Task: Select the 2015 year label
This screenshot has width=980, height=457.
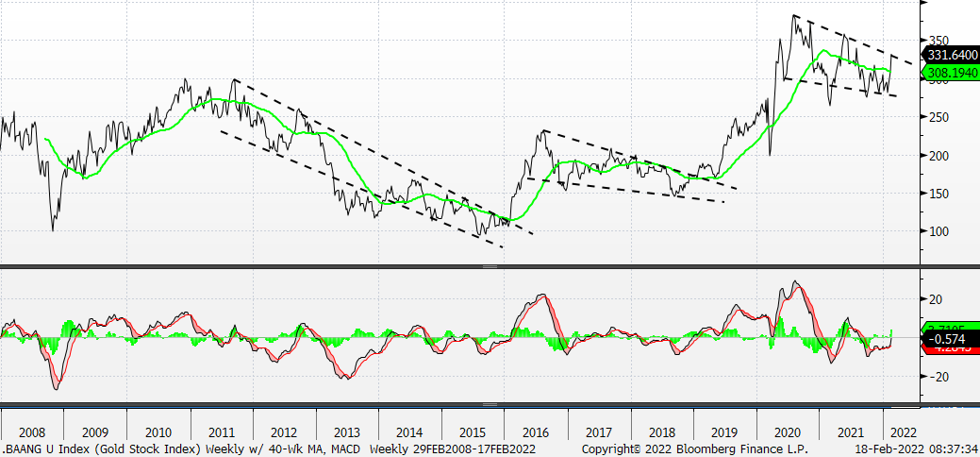Action: click(x=473, y=432)
